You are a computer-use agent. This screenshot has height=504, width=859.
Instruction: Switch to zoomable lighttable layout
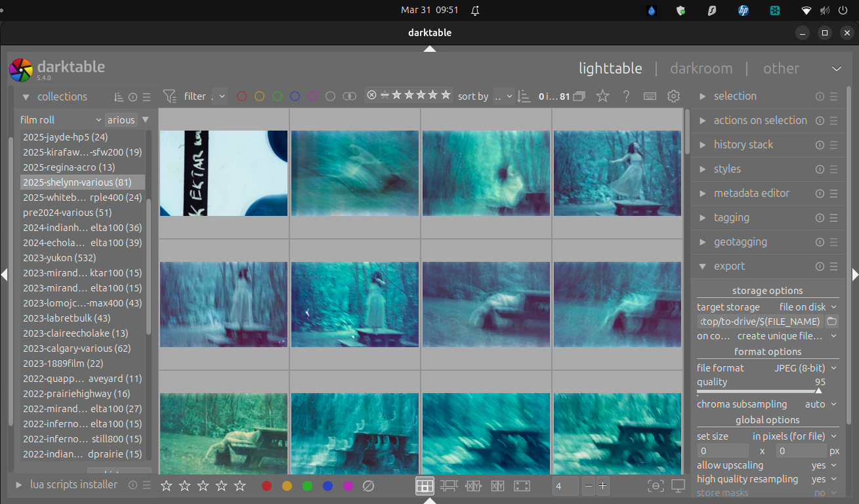(449, 486)
